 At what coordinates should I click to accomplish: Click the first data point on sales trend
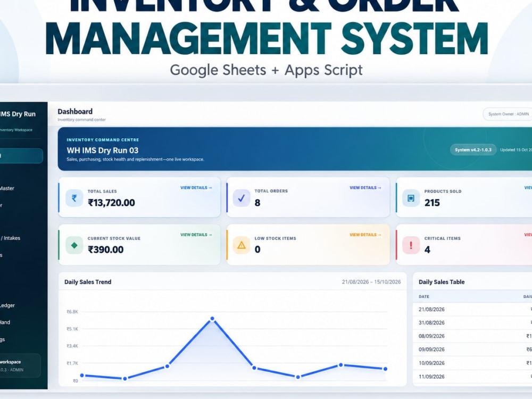(82, 375)
